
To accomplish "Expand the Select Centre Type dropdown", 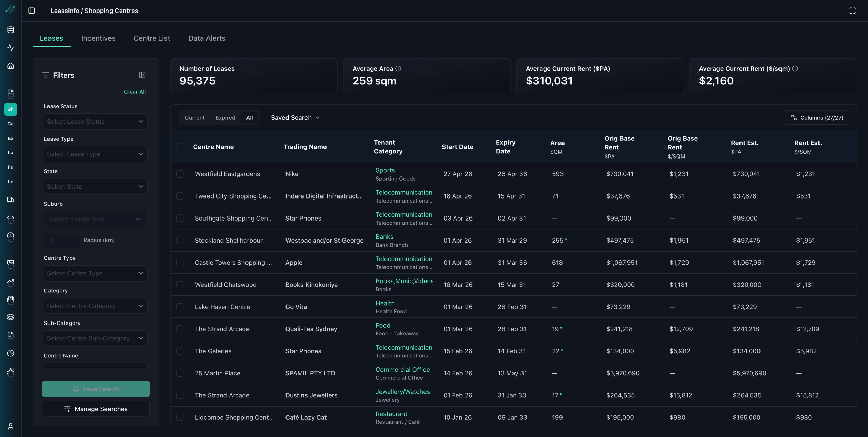I will point(96,273).
